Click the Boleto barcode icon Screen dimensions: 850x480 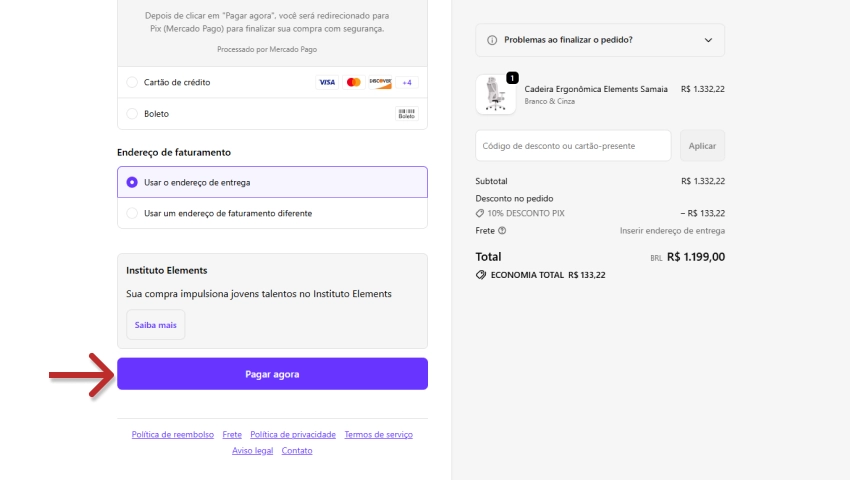pos(407,114)
